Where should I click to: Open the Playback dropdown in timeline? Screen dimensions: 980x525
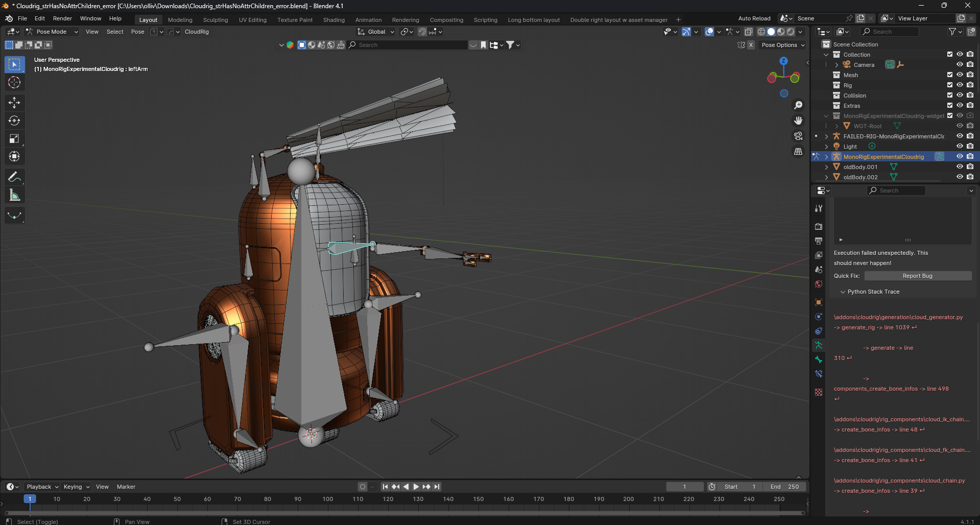click(42, 487)
